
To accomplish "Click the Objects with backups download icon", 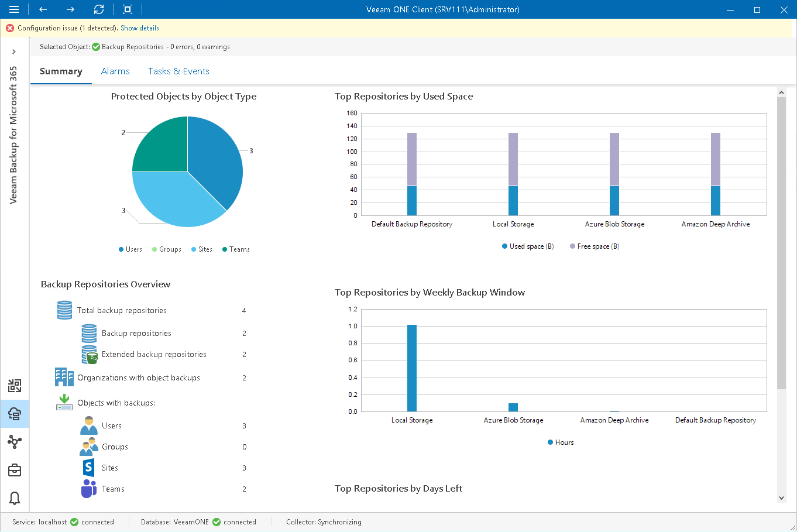I will click(x=64, y=402).
